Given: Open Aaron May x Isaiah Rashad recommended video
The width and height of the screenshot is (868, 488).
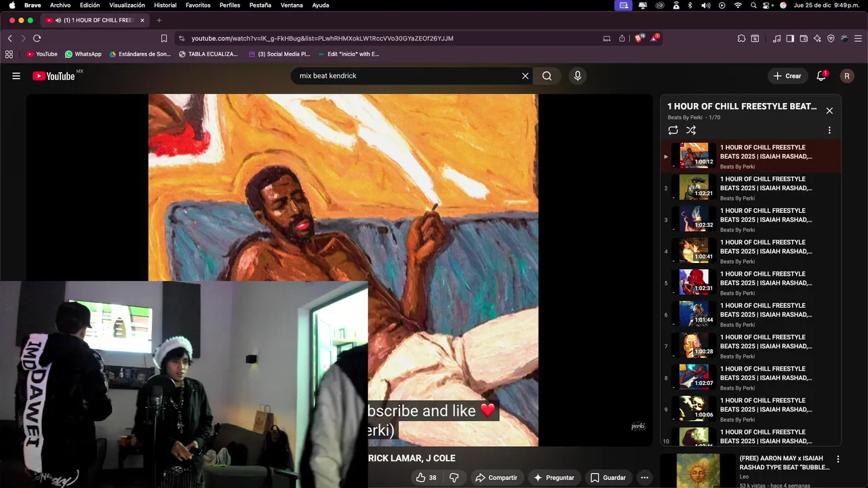Looking at the screenshot, I should 785,463.
